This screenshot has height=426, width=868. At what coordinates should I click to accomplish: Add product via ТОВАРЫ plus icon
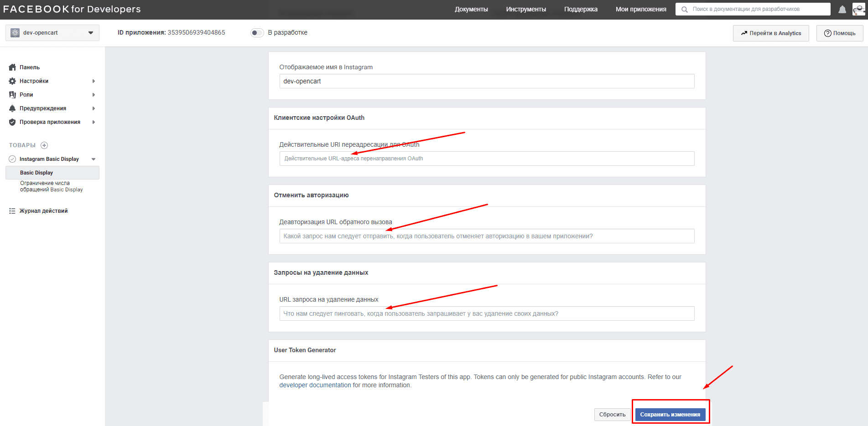pyautogui.click(x=44, y=145)
